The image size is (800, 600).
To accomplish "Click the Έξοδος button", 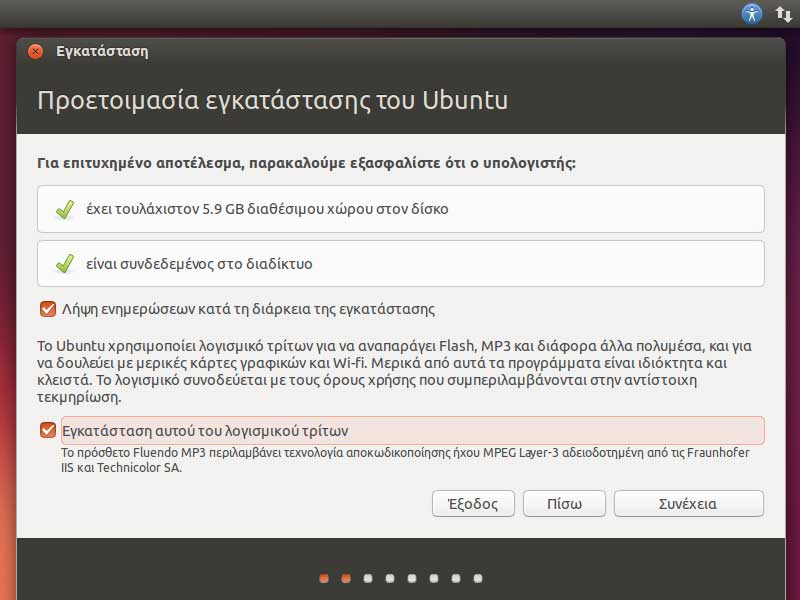I will pyautogui.click(x=473, y=504).
